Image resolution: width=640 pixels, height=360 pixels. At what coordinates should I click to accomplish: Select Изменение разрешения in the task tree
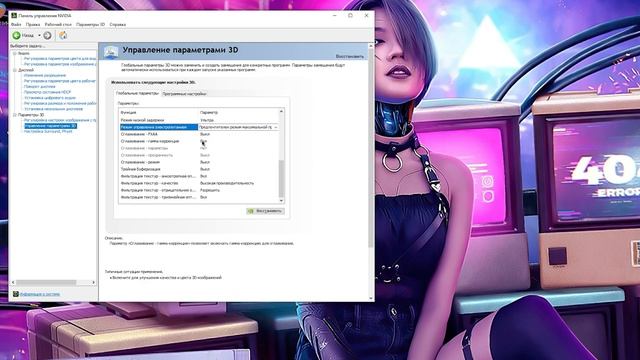pos(45,76)
